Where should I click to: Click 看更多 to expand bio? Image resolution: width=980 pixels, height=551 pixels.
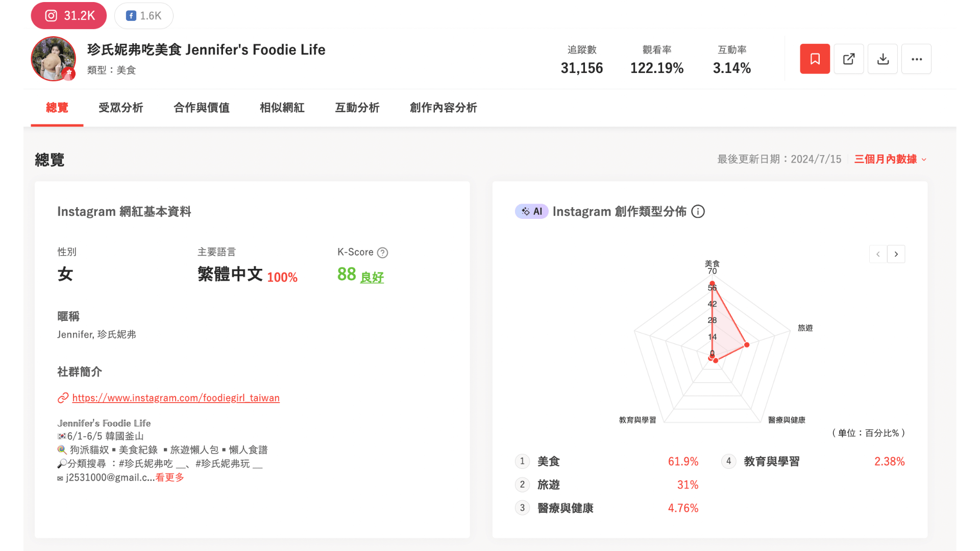(170, 478)
